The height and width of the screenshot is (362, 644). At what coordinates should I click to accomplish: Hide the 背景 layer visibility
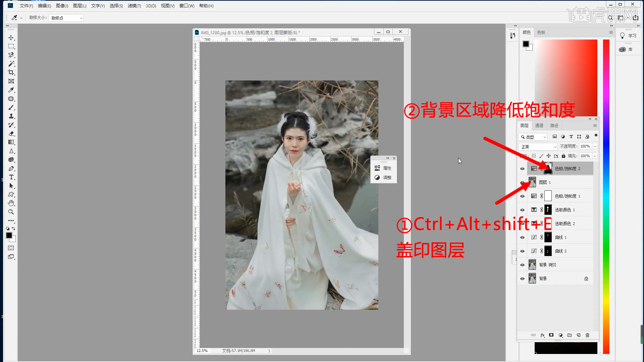pyautogui.click(x=522, y=279)
